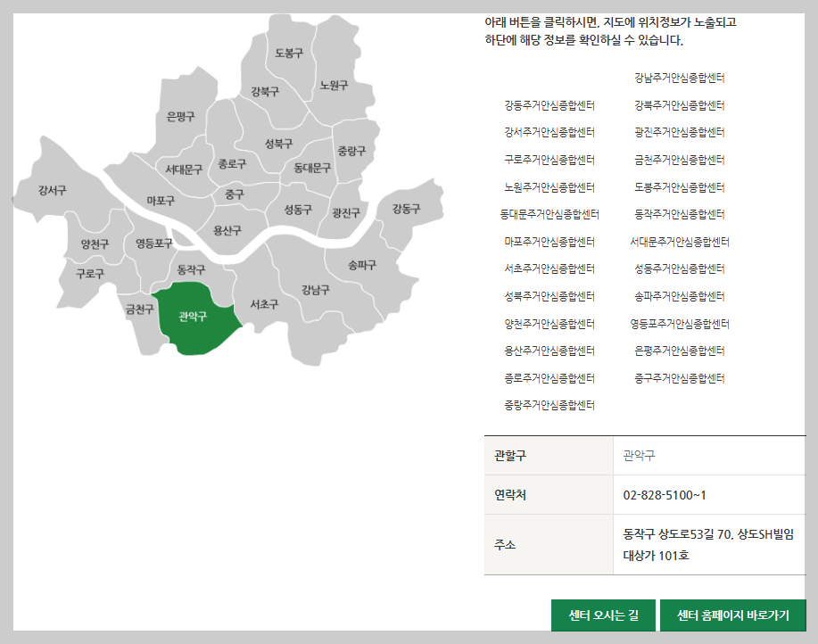Open 서초주거안심종합센터 link

point(549,268)
